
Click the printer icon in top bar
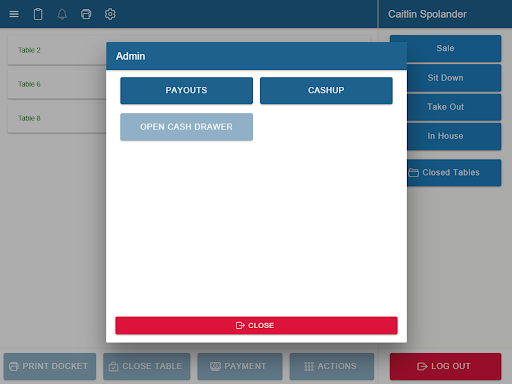tap(86, 14)
